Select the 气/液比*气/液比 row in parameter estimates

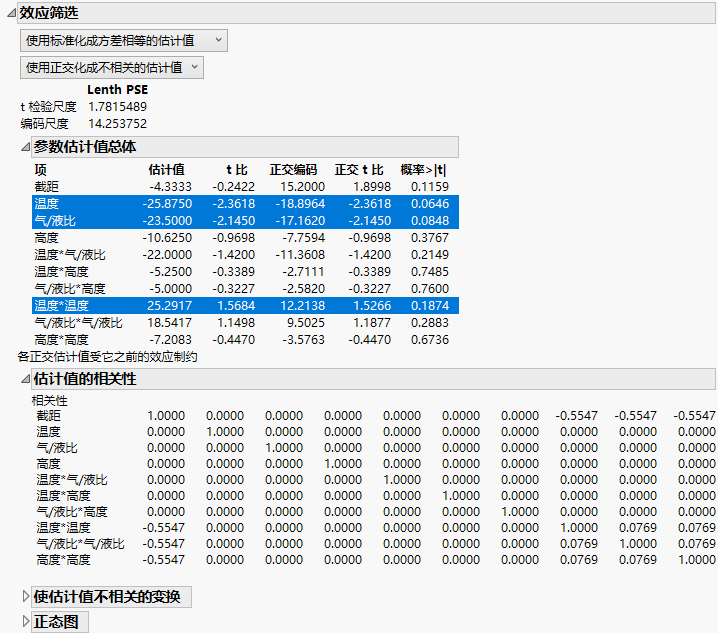pos(245,322)
